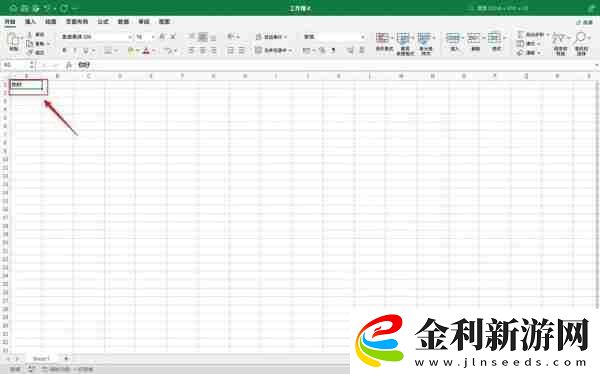
Task: Open the number format combo box
Action: 334,37
